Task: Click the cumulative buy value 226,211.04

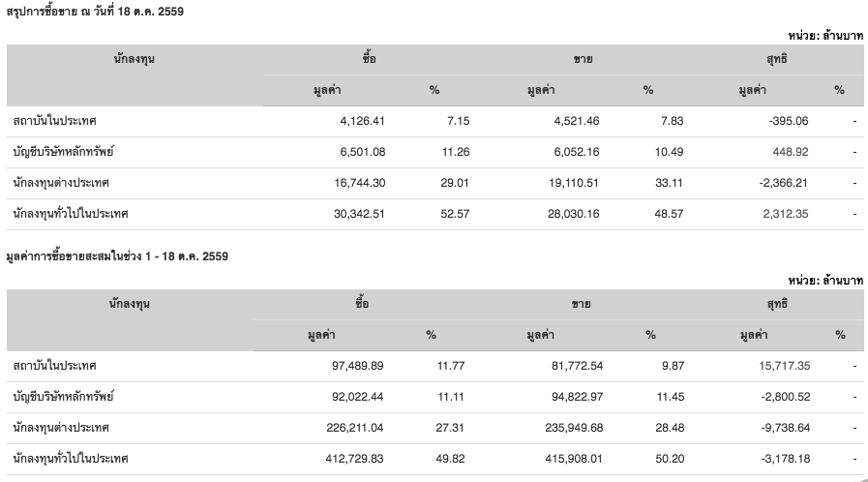Action: pos(355,428)
